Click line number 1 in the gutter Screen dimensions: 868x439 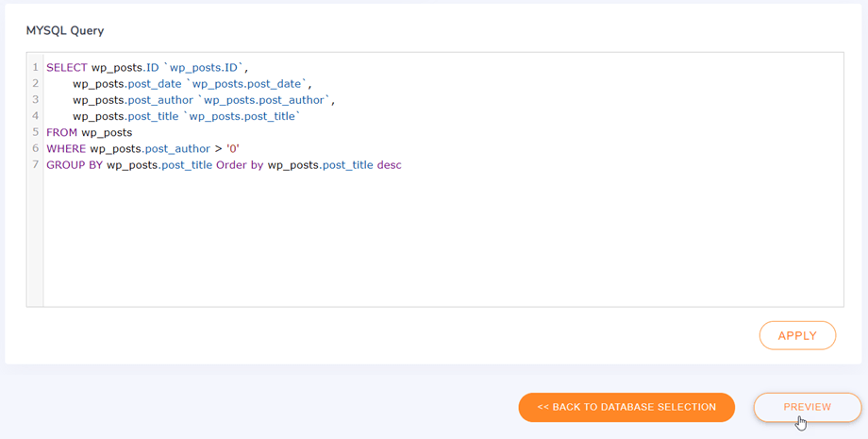click(36, 68)
